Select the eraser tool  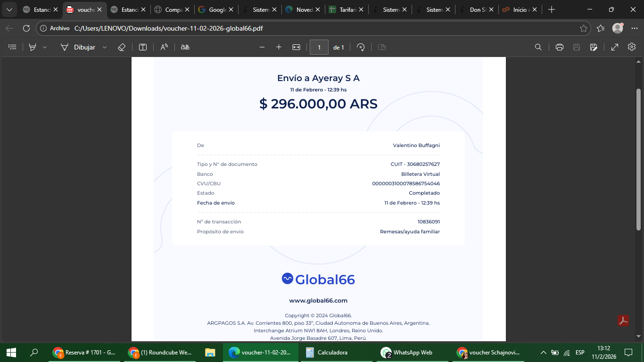121,47
